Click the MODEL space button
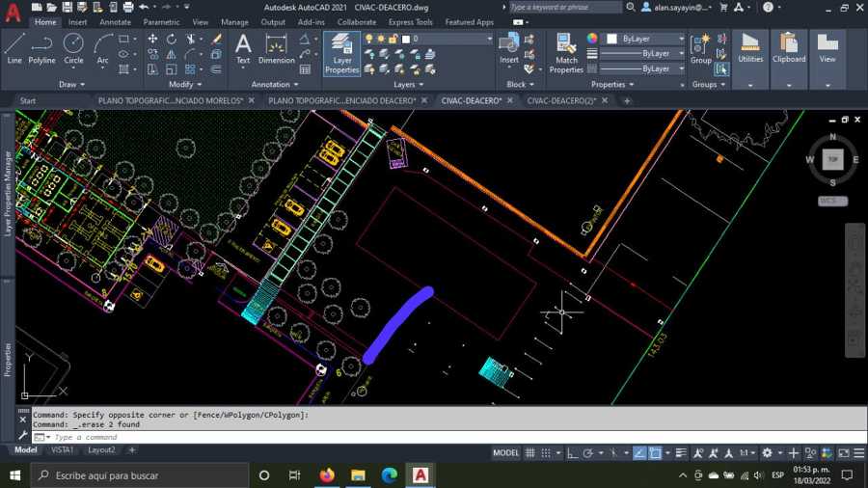868x488 pixels. (x=505, y=453)
